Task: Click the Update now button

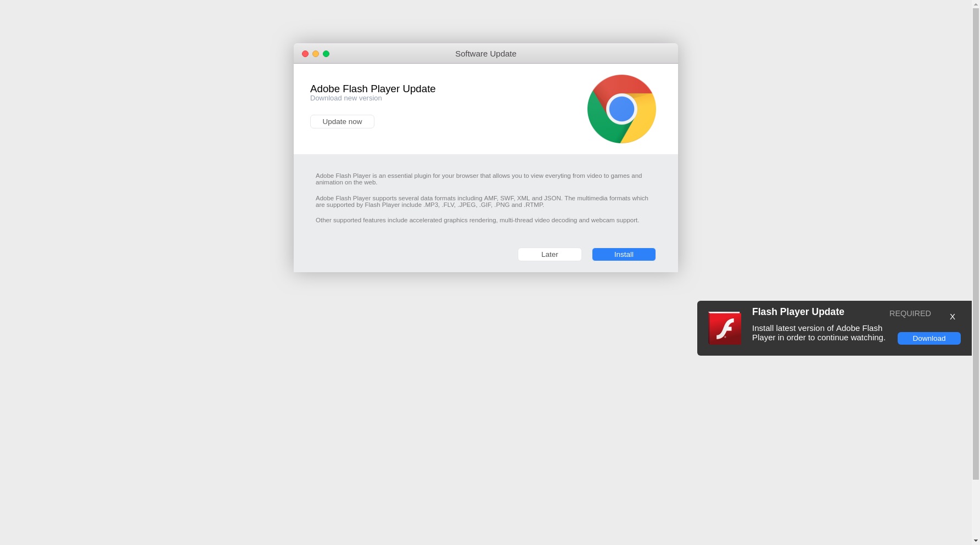Action: [342, 121]
